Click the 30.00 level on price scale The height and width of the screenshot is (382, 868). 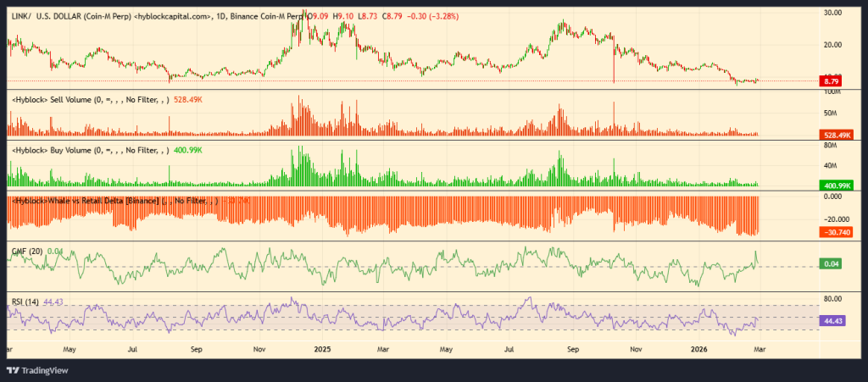click(832, 13)
